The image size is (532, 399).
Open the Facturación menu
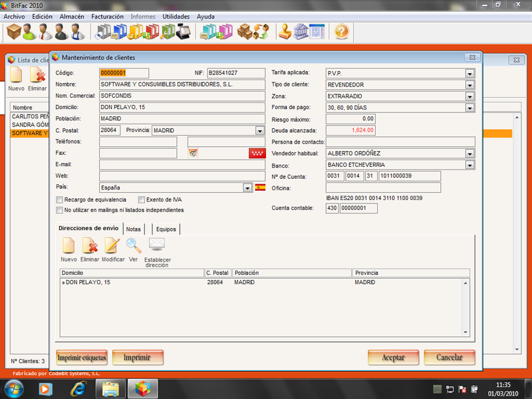[107, 16]
